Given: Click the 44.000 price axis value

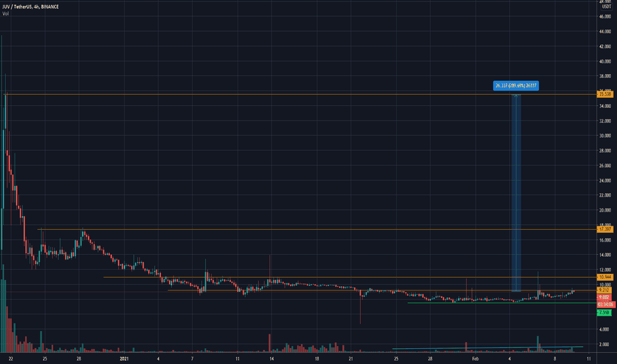Looking at the screenshot, I should 605,32.
